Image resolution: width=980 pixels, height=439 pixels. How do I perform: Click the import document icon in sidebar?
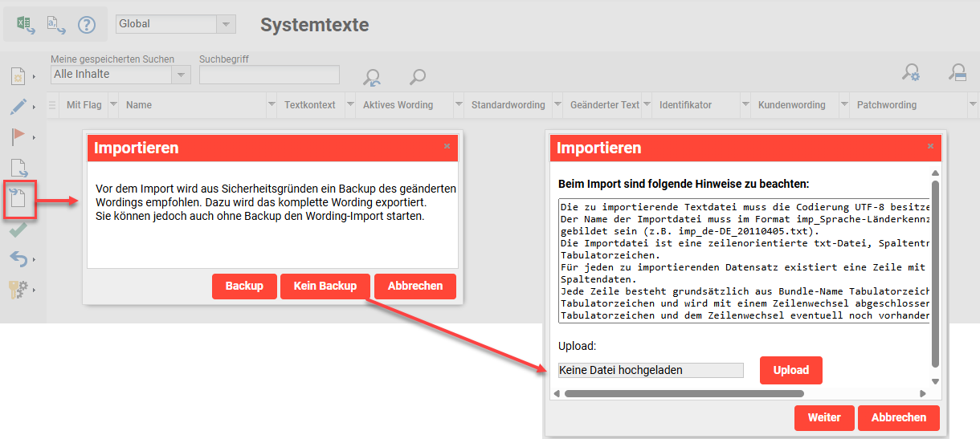(18, 198)
